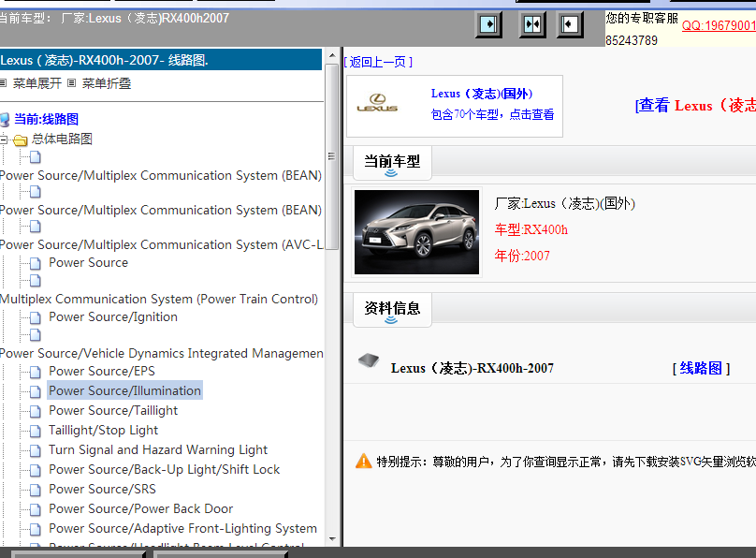Click the 总体电路图 folder icon
Viewport: 756px width, 558px height.
pyautogui.click(x=21, y=140)
